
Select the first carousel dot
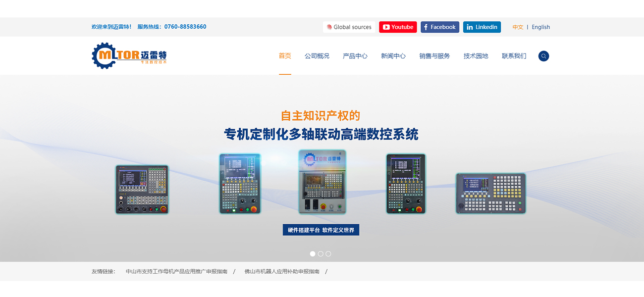point(313,253)
